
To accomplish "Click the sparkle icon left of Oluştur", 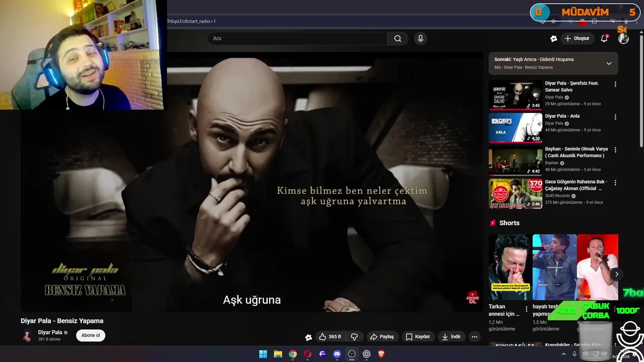I will pos(554,39).
